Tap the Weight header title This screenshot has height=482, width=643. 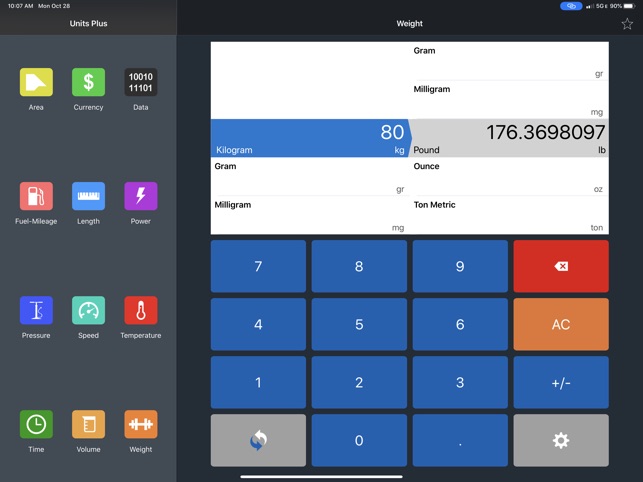pyautogui.click(x=409, y=23)
